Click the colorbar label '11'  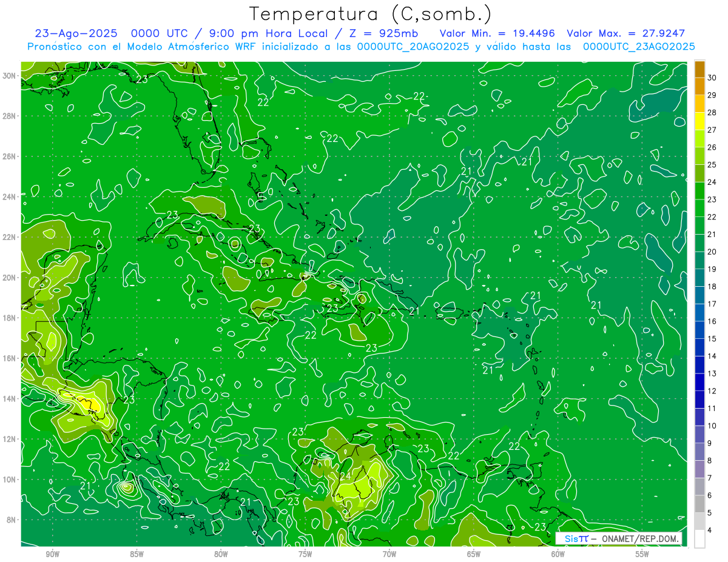[x=712, y=409]
